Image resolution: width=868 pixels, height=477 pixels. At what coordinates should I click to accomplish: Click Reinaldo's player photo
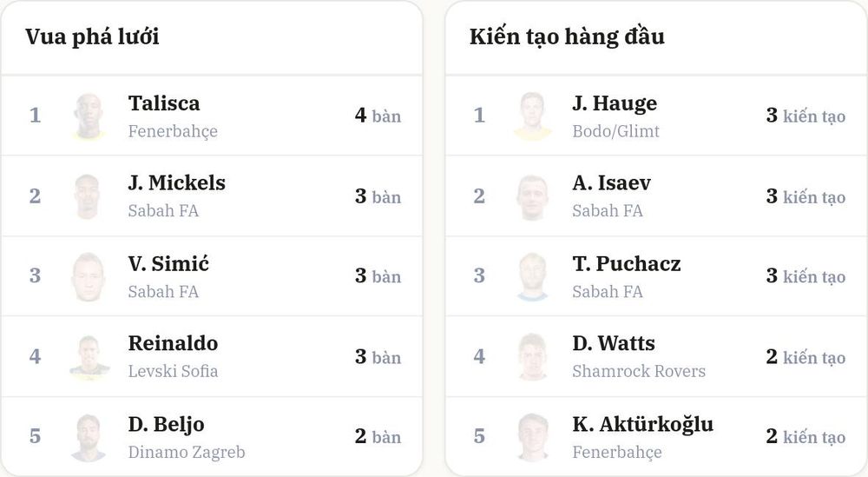click(89, 357)
